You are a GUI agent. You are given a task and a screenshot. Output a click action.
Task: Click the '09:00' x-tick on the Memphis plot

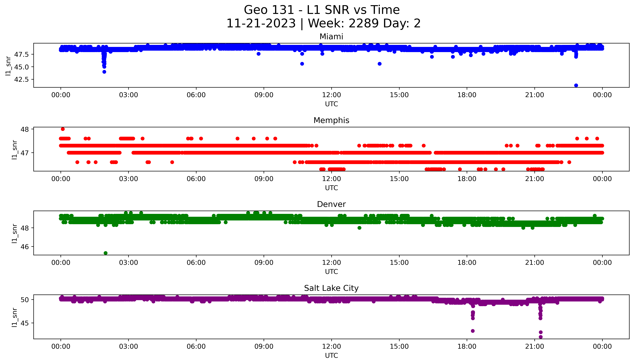point(264,179)
